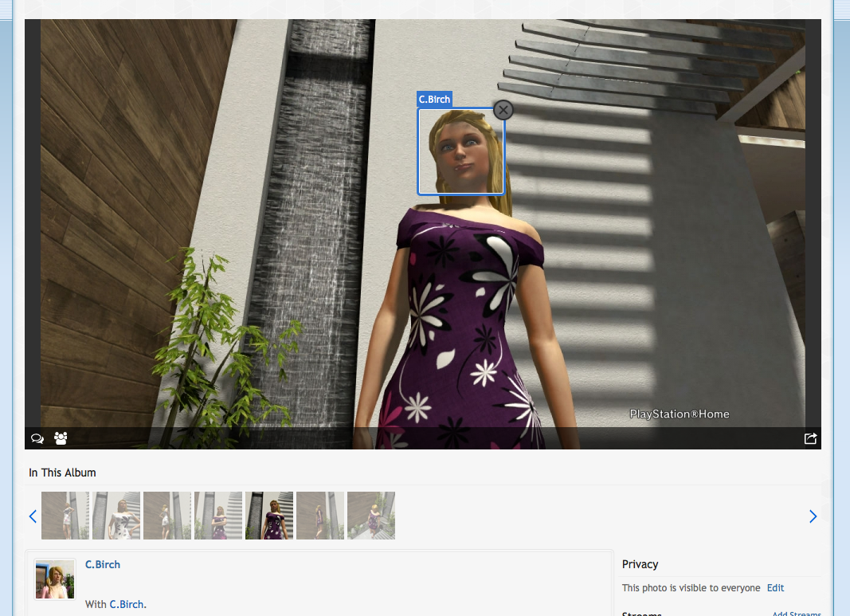Edit the photo privacy setting
850x616 pixels.
tap(775, 588)
